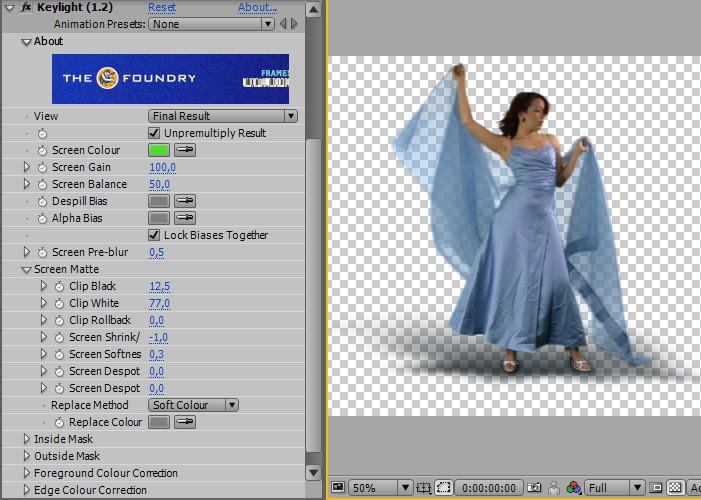Collapse the Keylight (1.2) effect twirl arrow

coord(10,7)
